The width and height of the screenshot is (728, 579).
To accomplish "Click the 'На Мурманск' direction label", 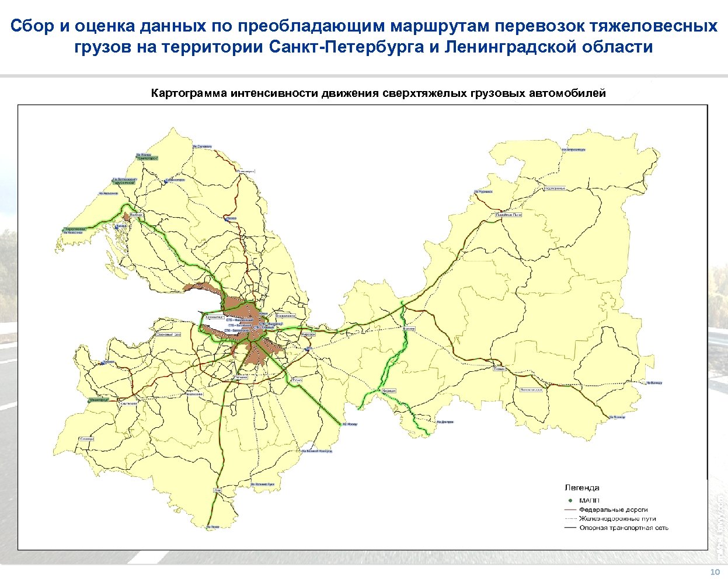I will click(x=483, y=191).
